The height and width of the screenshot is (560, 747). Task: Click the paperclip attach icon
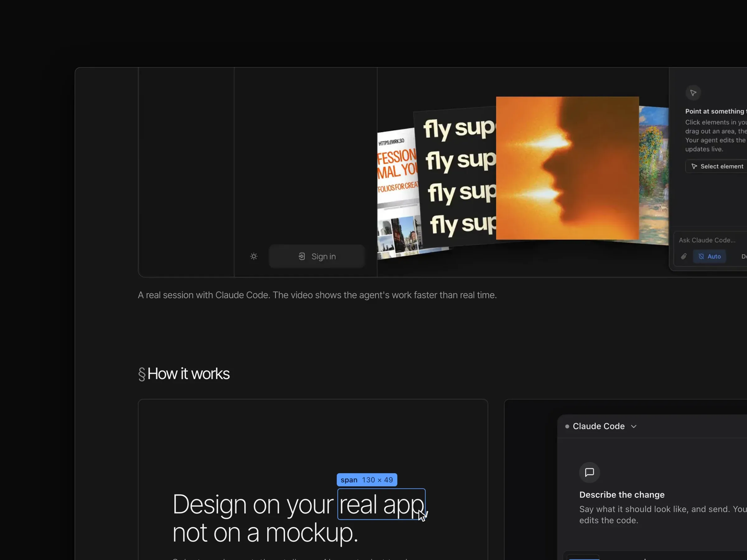pos(684,257)
